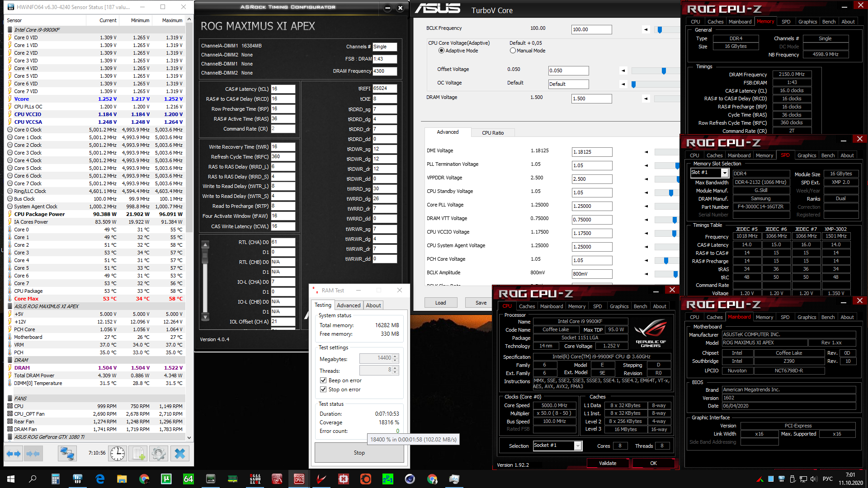Open HWiNFO sensor settings gear
The width and height of the screenshot is (868, 488).
click(159, 453)
